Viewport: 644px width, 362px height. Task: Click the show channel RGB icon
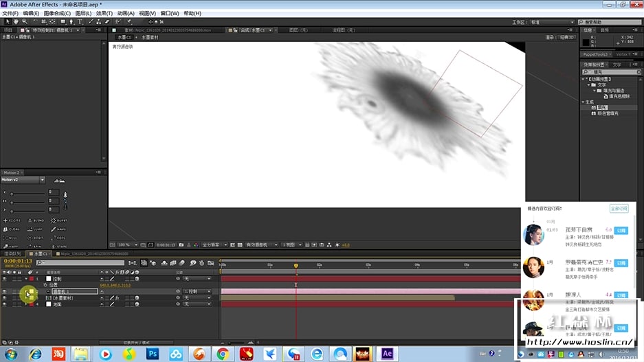point(196,245)
